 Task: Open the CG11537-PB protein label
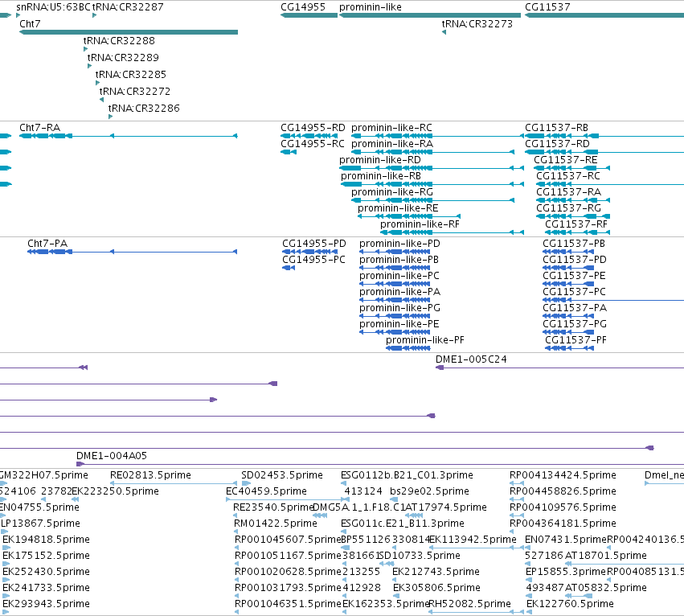[574, 244]
